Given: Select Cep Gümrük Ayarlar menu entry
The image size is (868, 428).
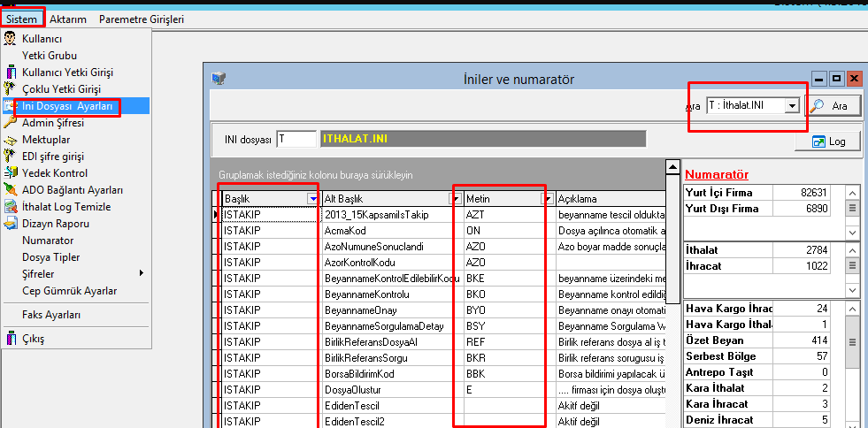Looking at the screenshot, I should click(x=69, y=291).
